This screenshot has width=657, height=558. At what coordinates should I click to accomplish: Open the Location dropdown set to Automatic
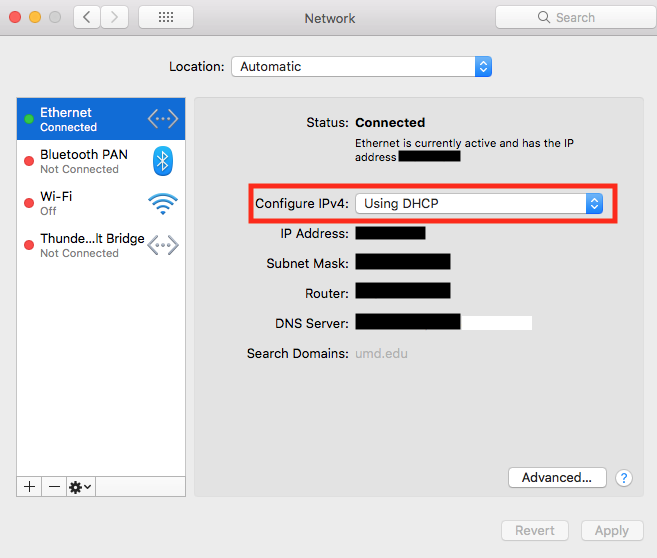tap(361, 67)
